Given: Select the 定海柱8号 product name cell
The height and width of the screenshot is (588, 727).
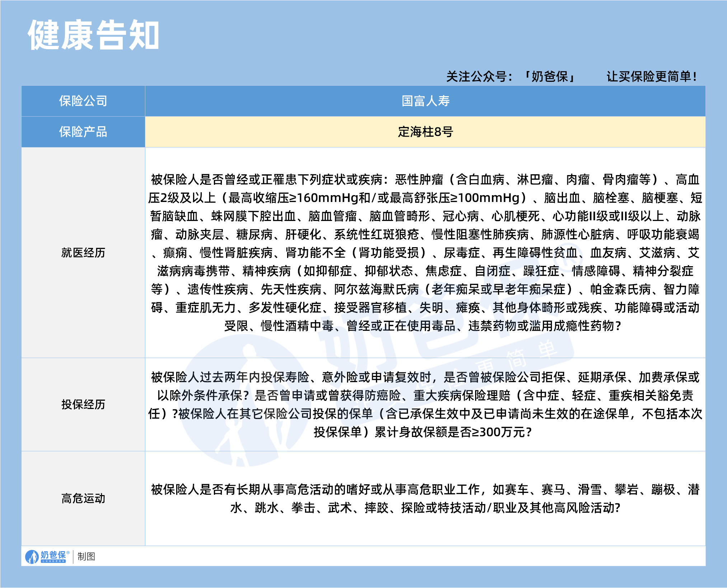Looking at the screenshot, I should [425, 132].
